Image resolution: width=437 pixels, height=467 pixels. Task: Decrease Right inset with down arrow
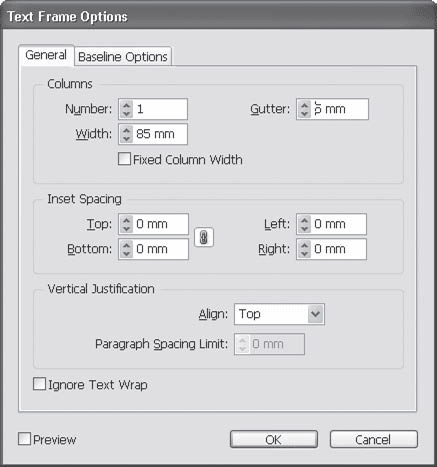[304, 253]
